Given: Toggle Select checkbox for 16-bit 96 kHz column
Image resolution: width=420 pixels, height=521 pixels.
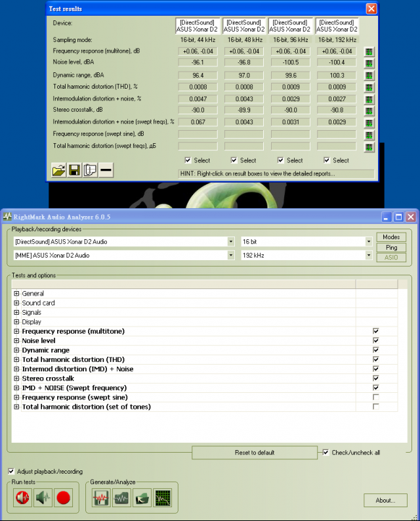Looking at the screenshot, I should click(x=281, y=160).
